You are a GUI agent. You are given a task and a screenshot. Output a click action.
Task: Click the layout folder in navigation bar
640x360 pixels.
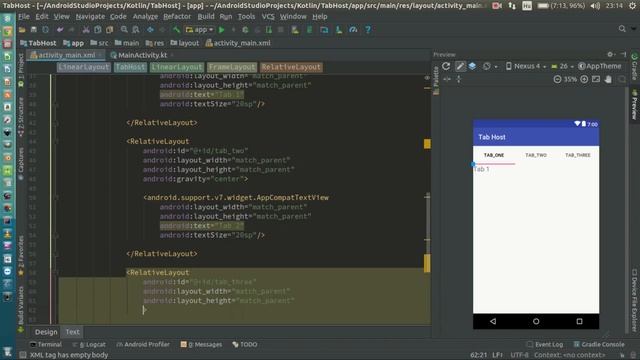[x=184, y=43]
